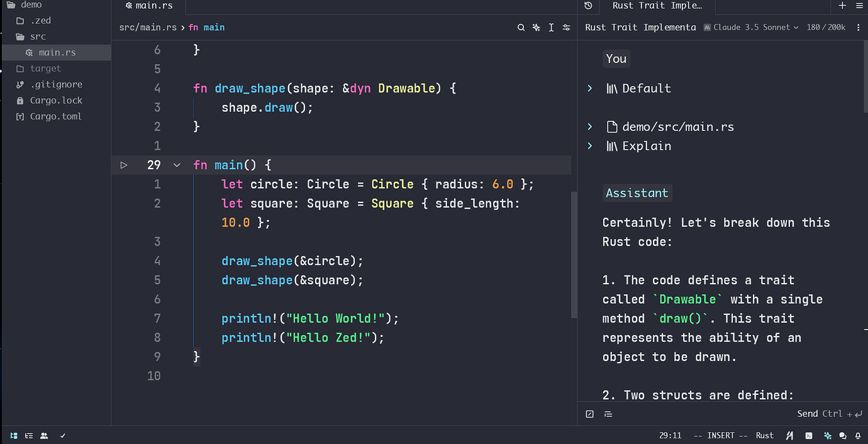Expand the Explain command section
The height and width of the screenshot is (444, 868).
click(589, 146)
